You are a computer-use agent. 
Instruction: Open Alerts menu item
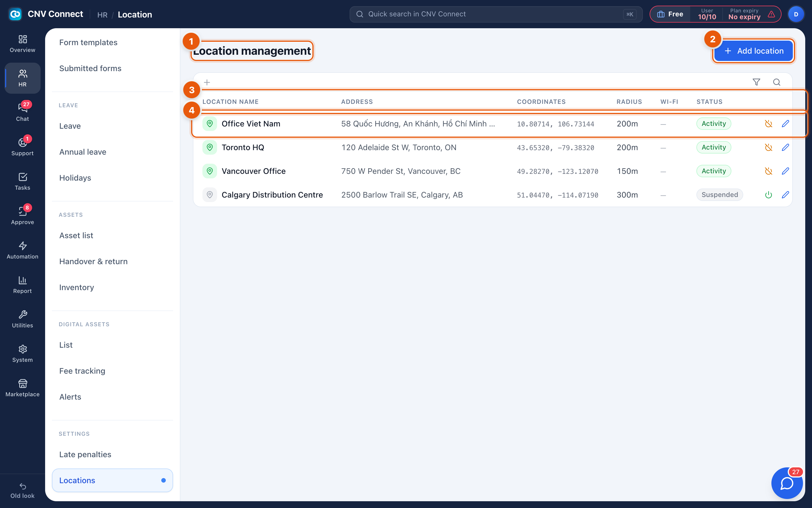(x=112, y=397)
